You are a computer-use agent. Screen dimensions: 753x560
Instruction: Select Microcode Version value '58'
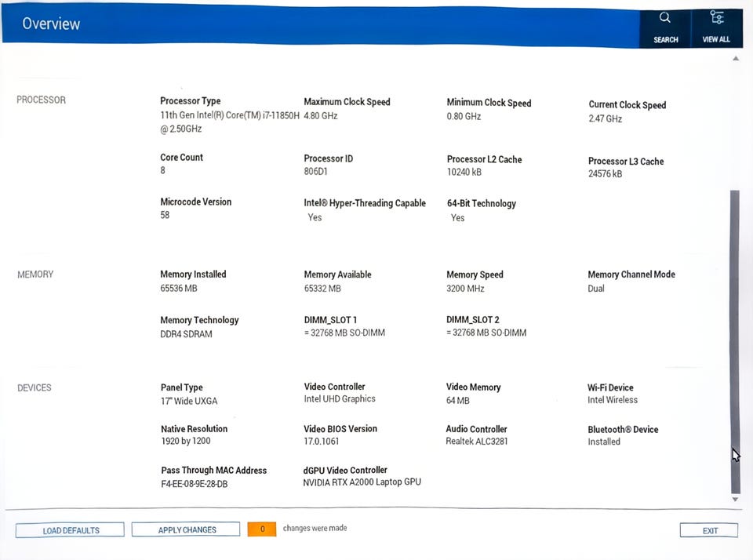(165, 215)
